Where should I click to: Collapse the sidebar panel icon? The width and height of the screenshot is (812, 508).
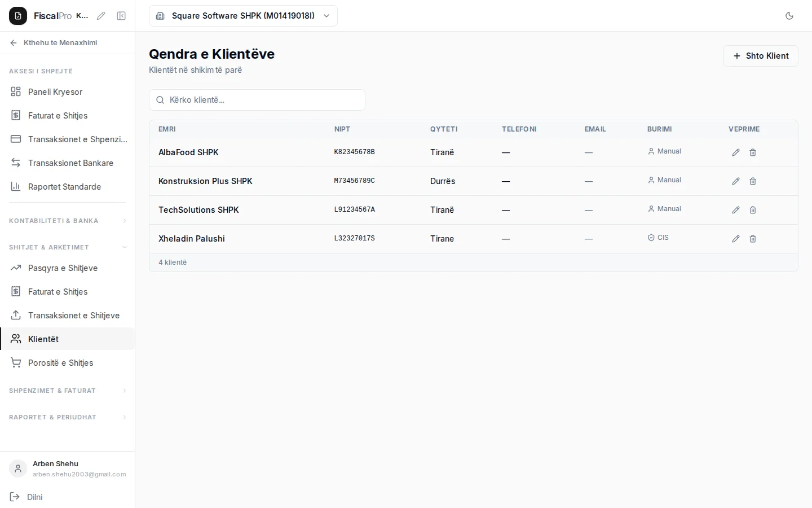tap(121, 16)
